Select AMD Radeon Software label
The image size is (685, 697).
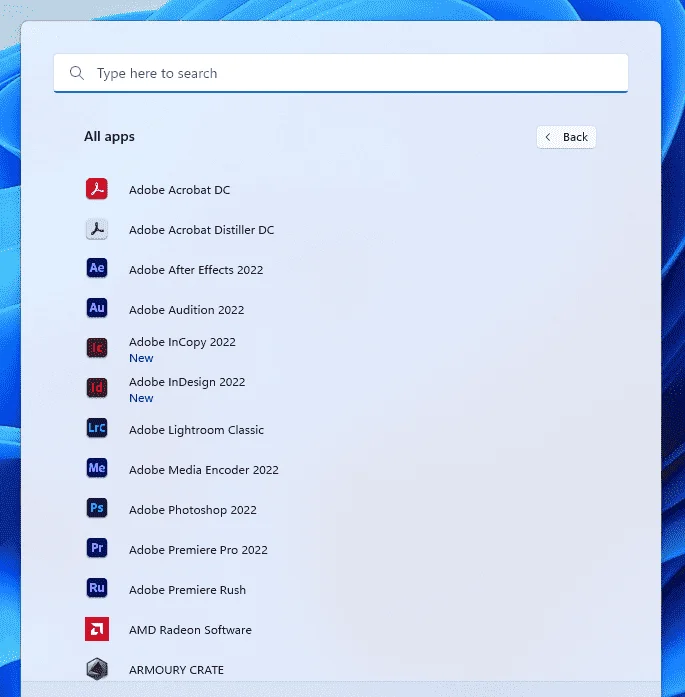(x=190, y=630)
